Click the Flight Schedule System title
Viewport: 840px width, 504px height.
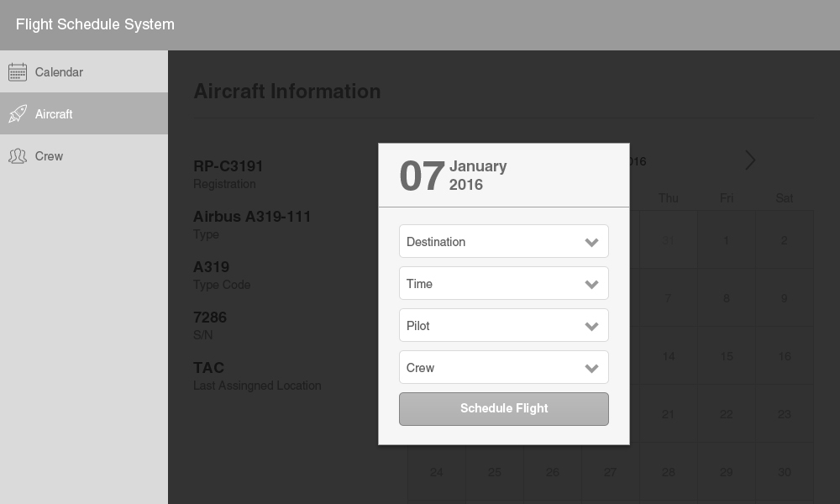click(x=95, y=24)
